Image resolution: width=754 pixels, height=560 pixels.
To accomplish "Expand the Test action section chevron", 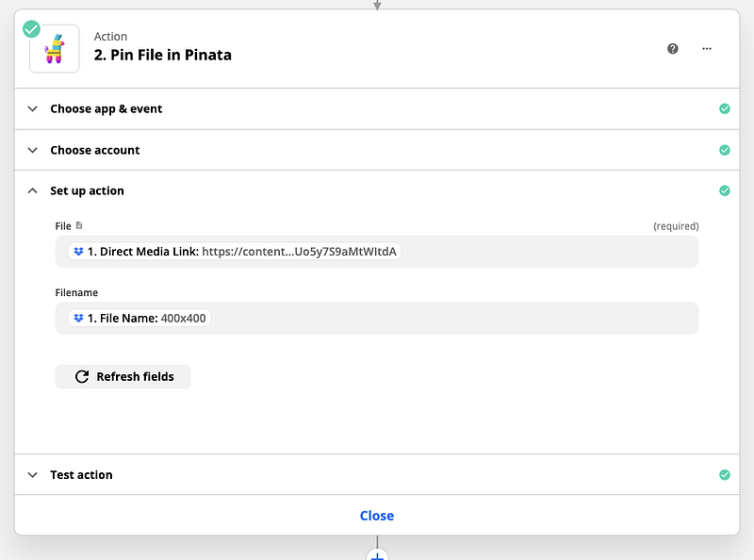I will tap(32, 474).
